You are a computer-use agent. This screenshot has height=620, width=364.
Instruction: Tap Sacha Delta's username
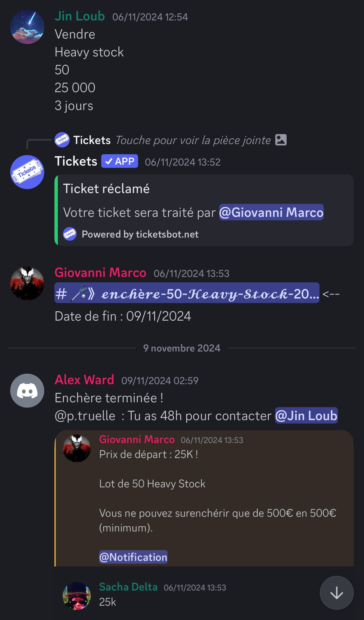pyautogui.click(x=128, y=587)
